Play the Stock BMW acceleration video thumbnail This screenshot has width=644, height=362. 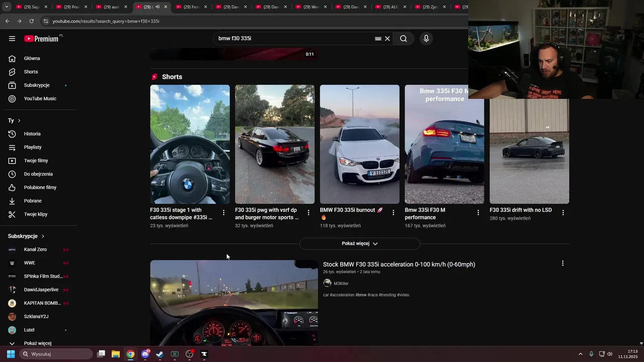pyautogui.click(x=234, y=303)
